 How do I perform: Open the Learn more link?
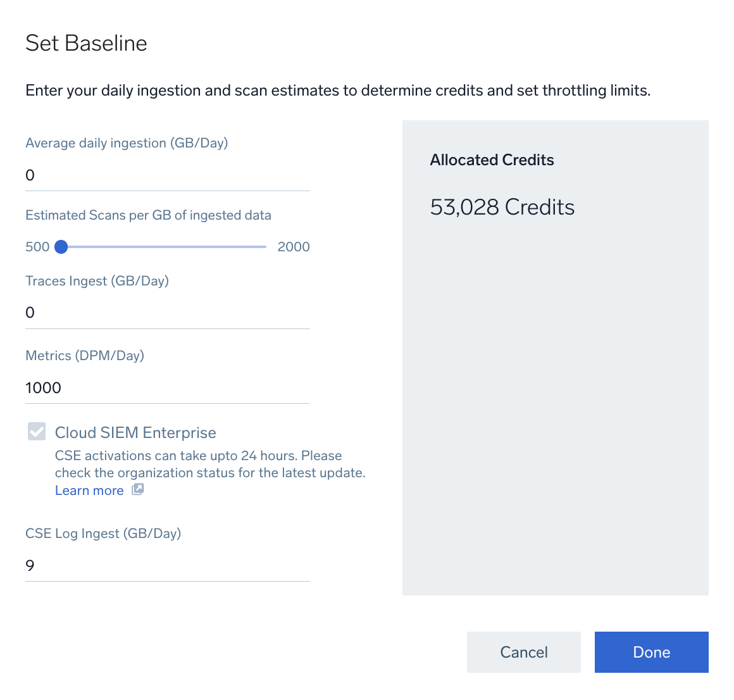tap(89, 491)
